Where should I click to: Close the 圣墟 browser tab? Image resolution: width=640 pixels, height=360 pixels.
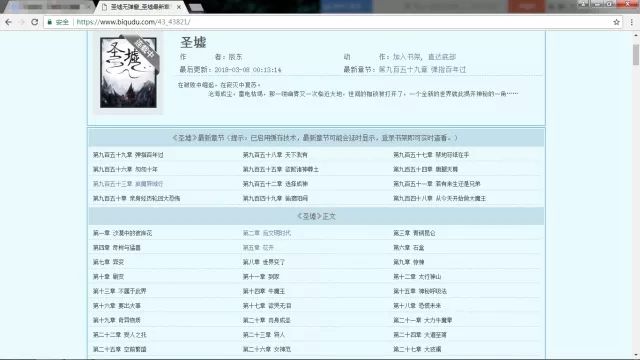click(x=179, y=7)
